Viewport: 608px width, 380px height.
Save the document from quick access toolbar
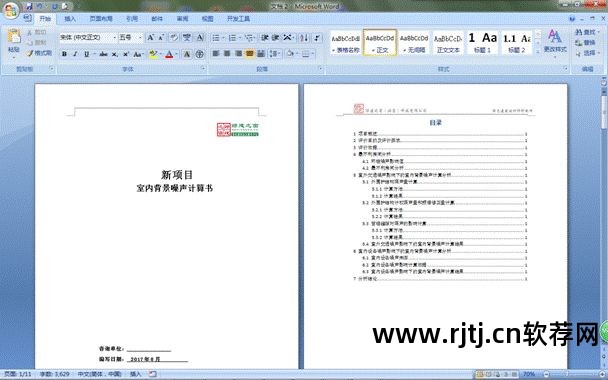click(x=29, y=6)
